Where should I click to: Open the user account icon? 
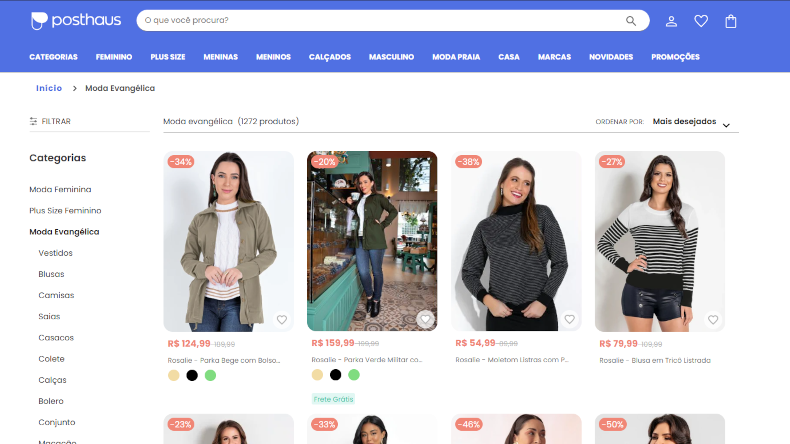(x=671, y=21)
